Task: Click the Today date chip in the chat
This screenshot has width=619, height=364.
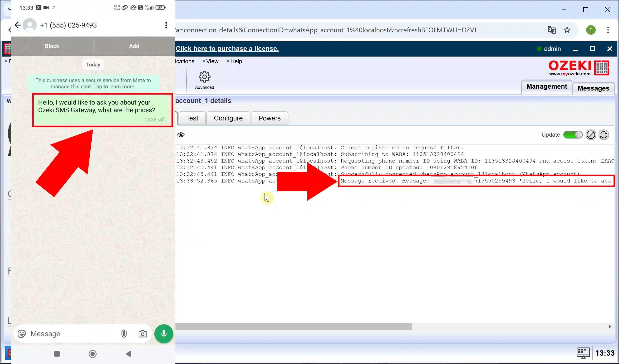Action: [x=93, y=65]
